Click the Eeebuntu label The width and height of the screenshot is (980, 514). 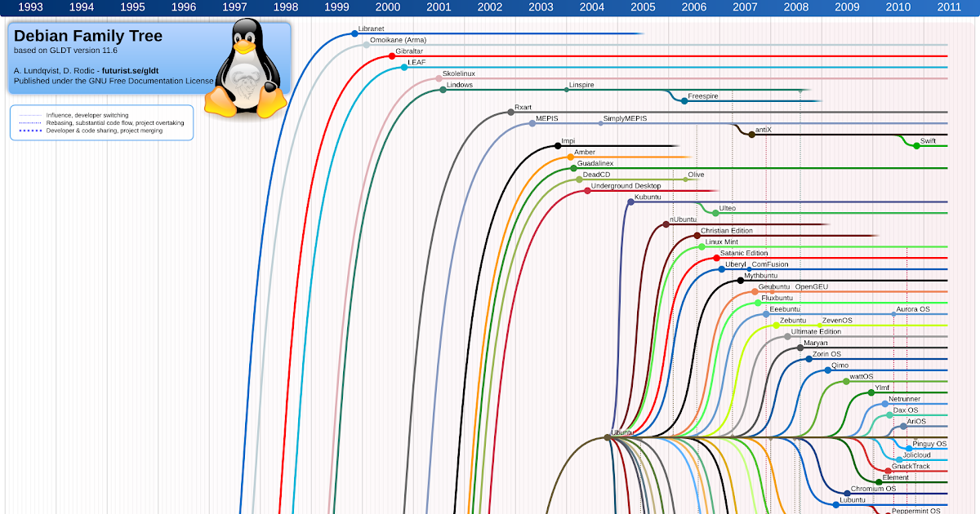[x=785, y=309]
